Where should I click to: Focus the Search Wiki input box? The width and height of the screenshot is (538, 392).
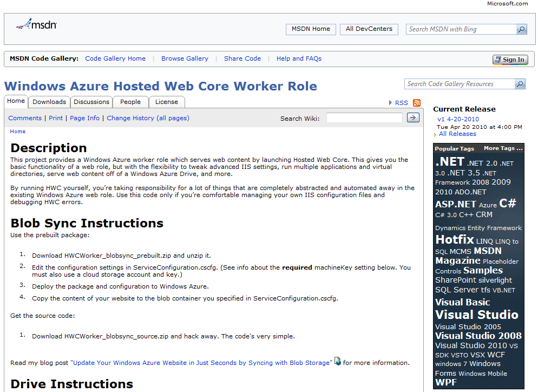(364, 117)
